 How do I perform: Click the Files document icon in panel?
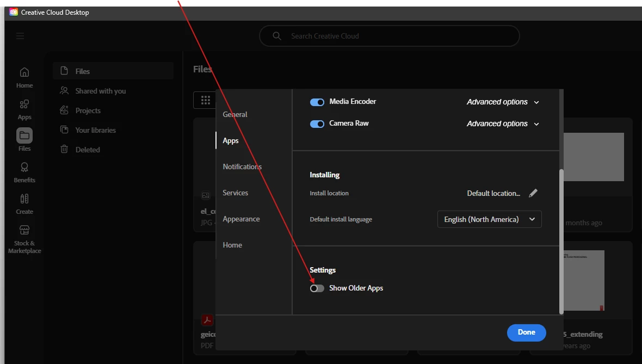click(64, 71)
